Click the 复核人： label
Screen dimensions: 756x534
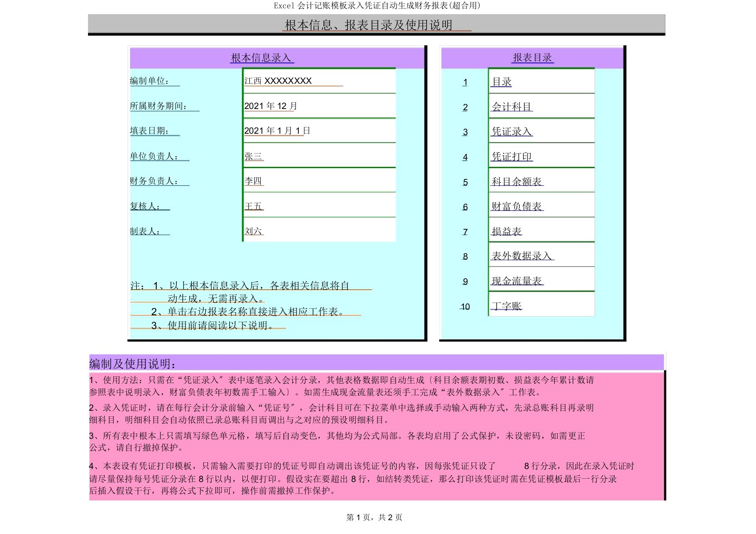pos(145,206)
